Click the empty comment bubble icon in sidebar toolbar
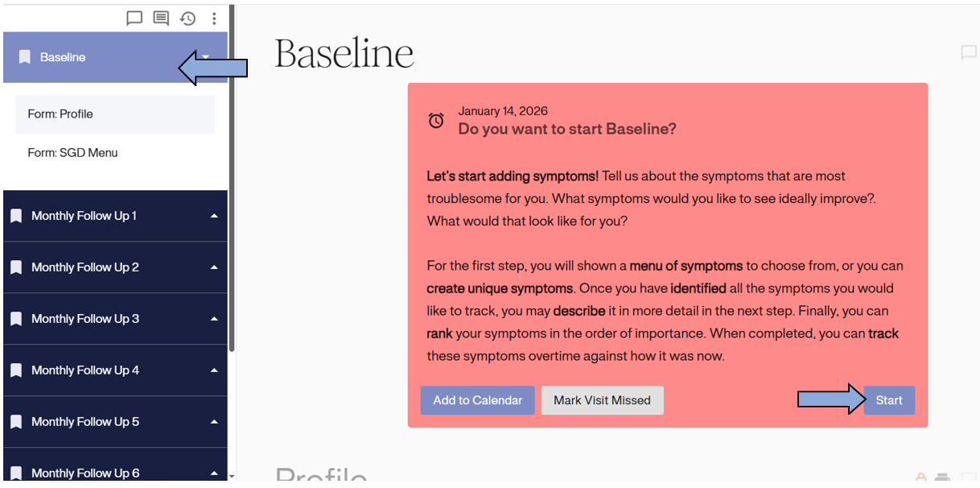Screen dimensions: 980x488 pyautogui.click(x=134, y=18)
